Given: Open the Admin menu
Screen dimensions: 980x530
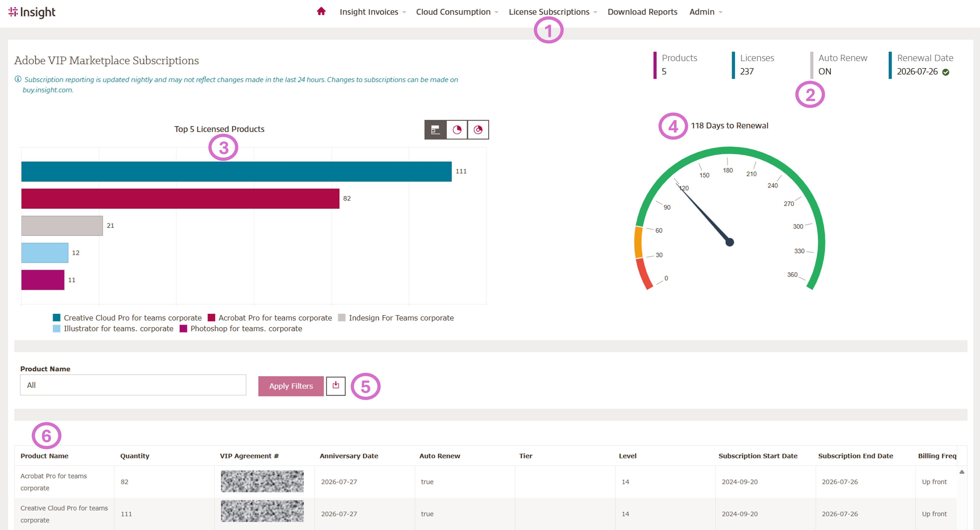Looking at the screenshot, I should (x=706, y=12).
